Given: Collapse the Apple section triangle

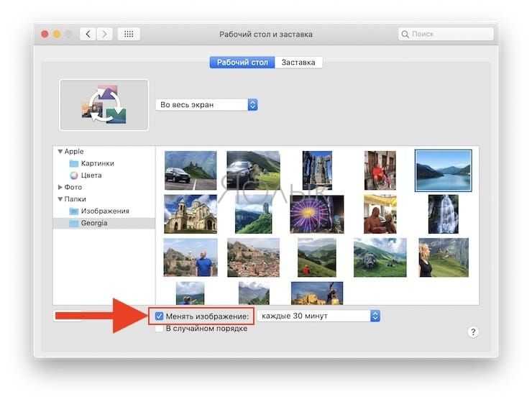Looking at the screenshot, I should point(60,152).
